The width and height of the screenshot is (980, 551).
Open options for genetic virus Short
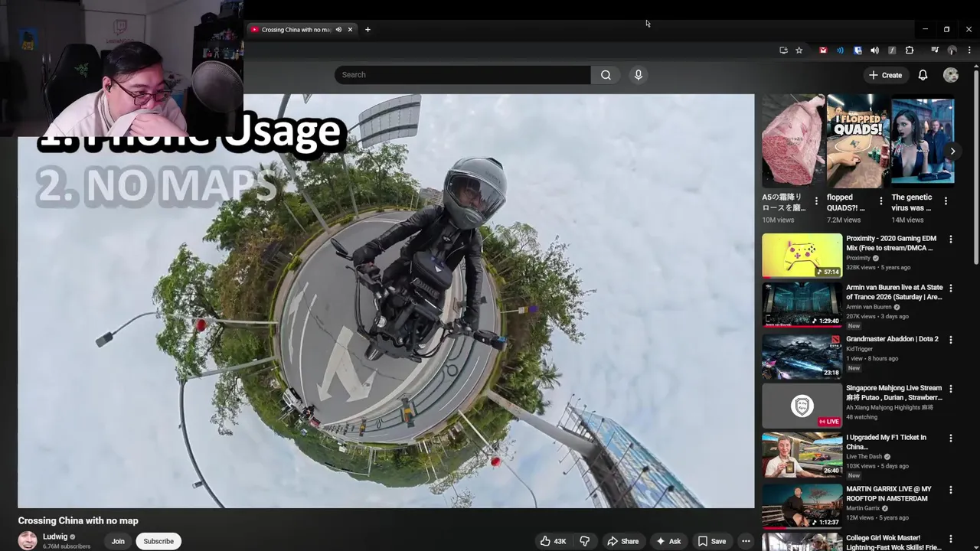click(x=946, y=201)
